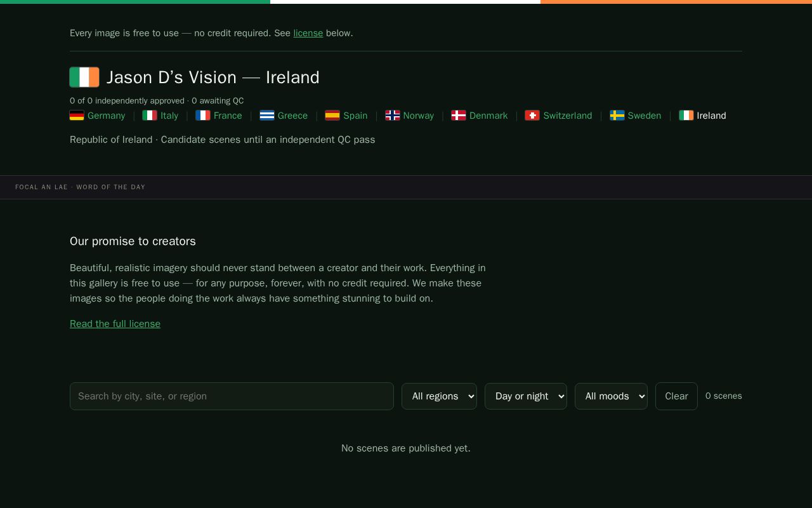Follow the license link in the top notice

(308, 33)
